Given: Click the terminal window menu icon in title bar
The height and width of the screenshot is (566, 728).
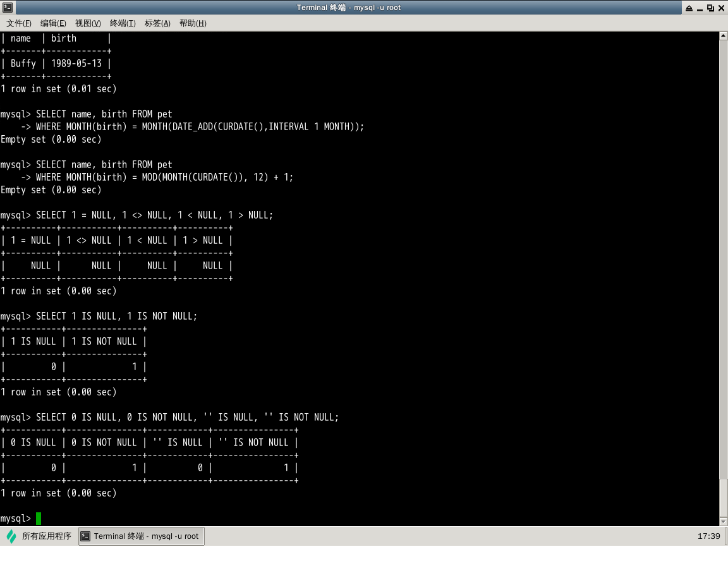Looking at the screenshot, I should click(7, 8).
